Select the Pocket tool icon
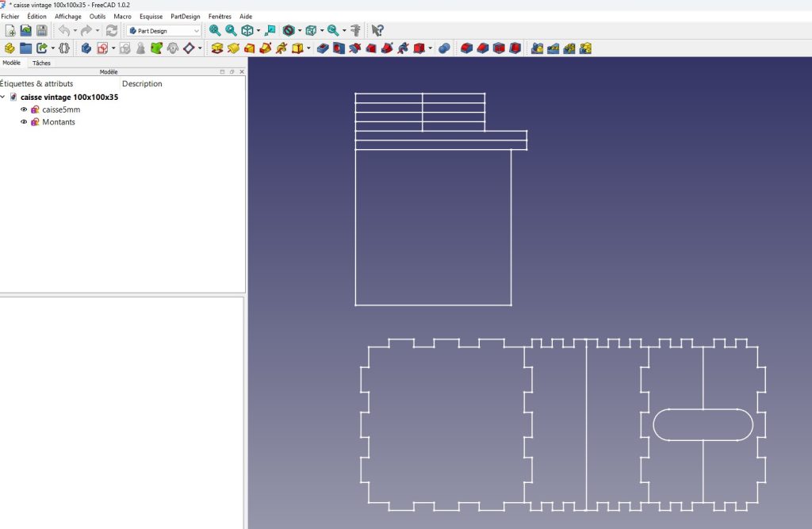This screenshot has height=529, width=812. click(323, 48)
